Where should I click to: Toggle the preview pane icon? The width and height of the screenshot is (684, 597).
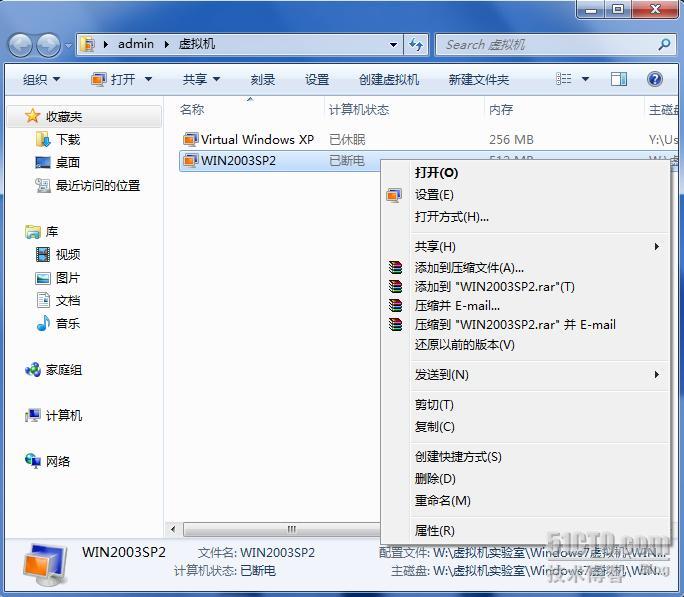[619, 79]
